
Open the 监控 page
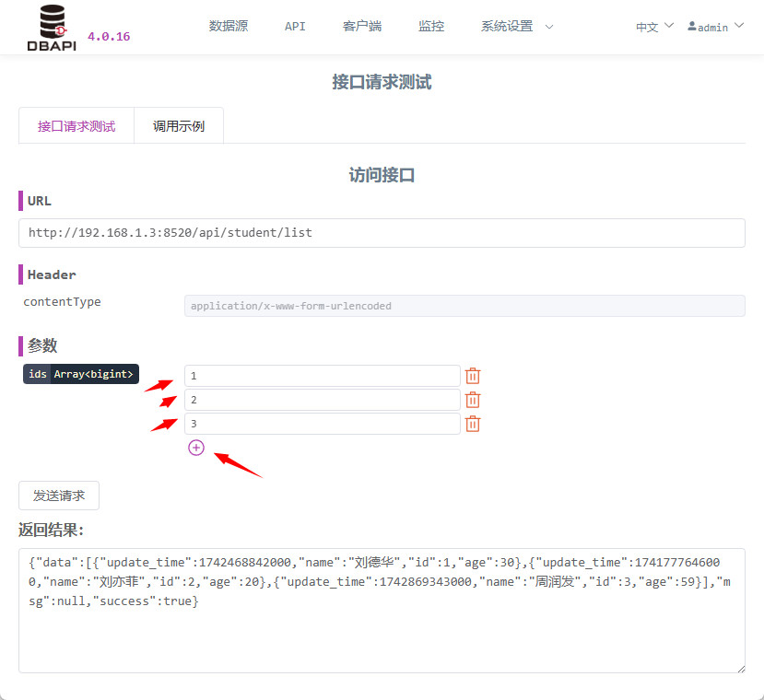431,27
